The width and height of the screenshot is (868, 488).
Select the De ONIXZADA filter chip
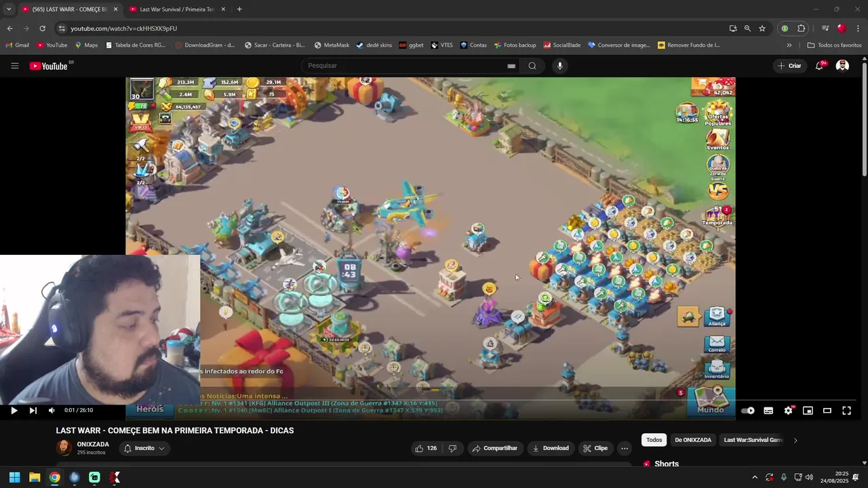point(693,440)
